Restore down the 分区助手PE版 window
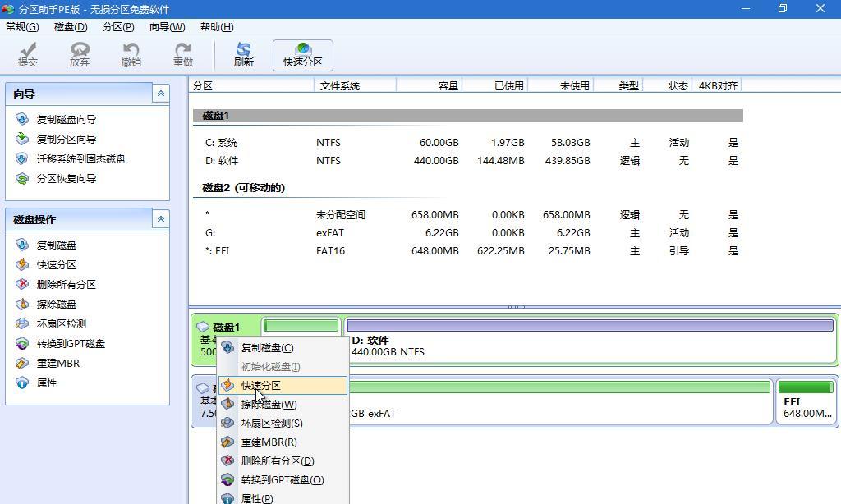This screenshot has width=841, height=504. click(x=783, y=8)
